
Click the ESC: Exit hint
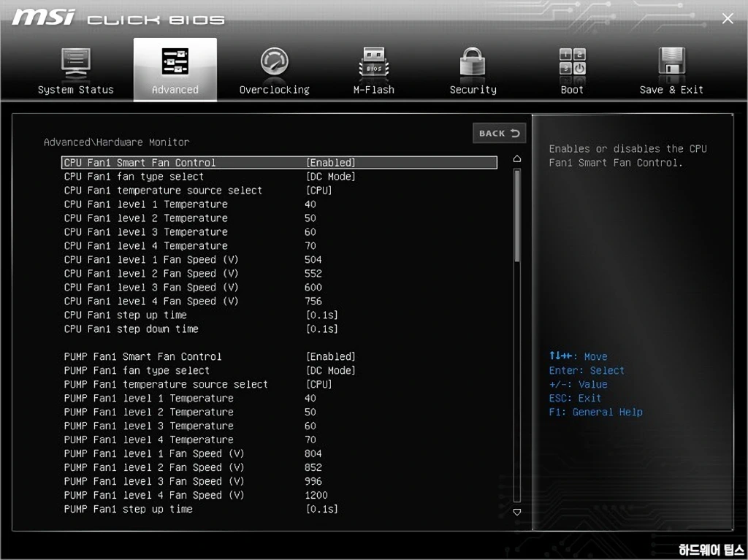[575, 399]
